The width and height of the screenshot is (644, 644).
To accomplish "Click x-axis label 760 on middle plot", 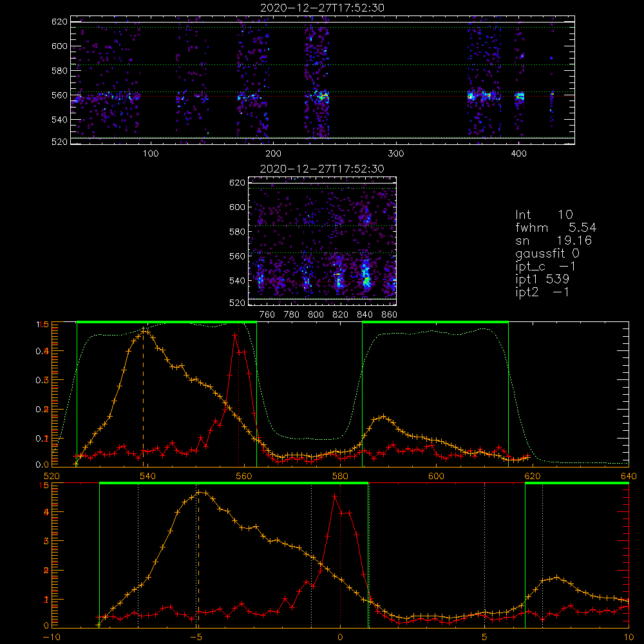I will point(267,315).
